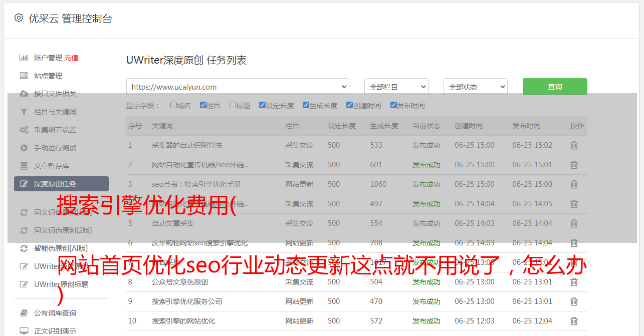Viewport: 644px width, 336px height.
Task: Click the play icon for 手动运行测试
Action: [24, 148]
